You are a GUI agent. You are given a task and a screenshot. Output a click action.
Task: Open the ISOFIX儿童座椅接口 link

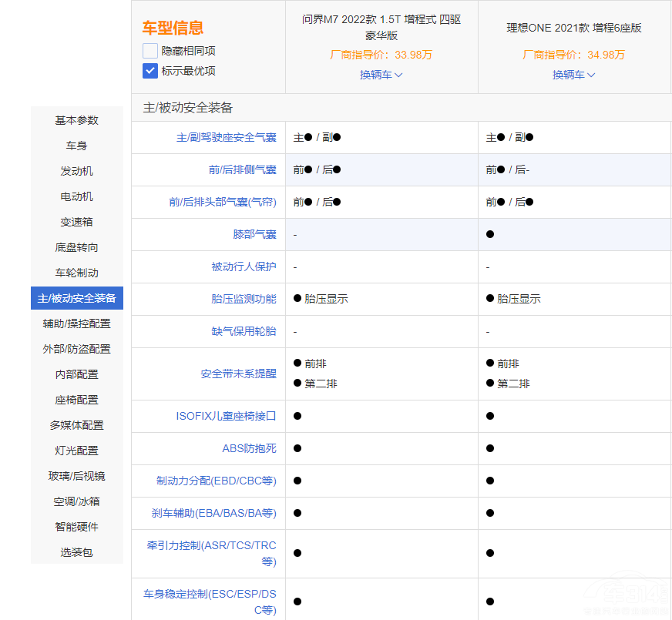226,416
